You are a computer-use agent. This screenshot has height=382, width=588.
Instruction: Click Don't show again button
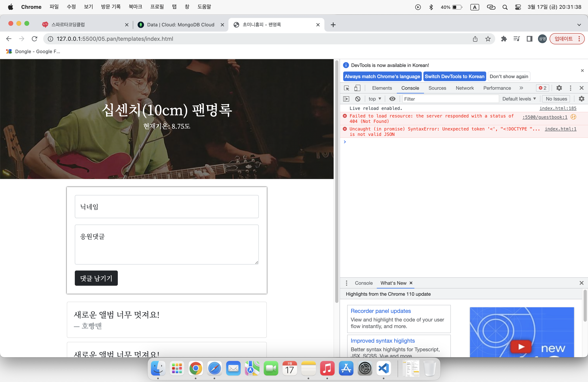tap(509, 77)
